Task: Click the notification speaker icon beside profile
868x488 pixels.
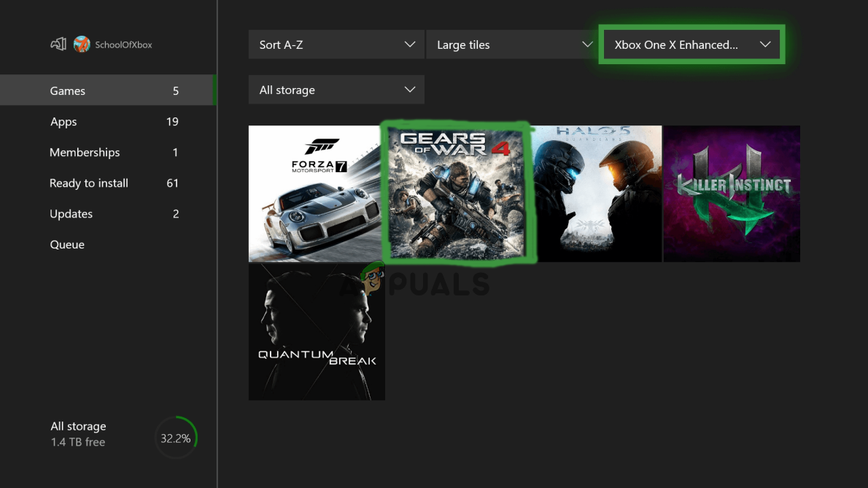Action: pyautogui.click(x=58, y=44)
